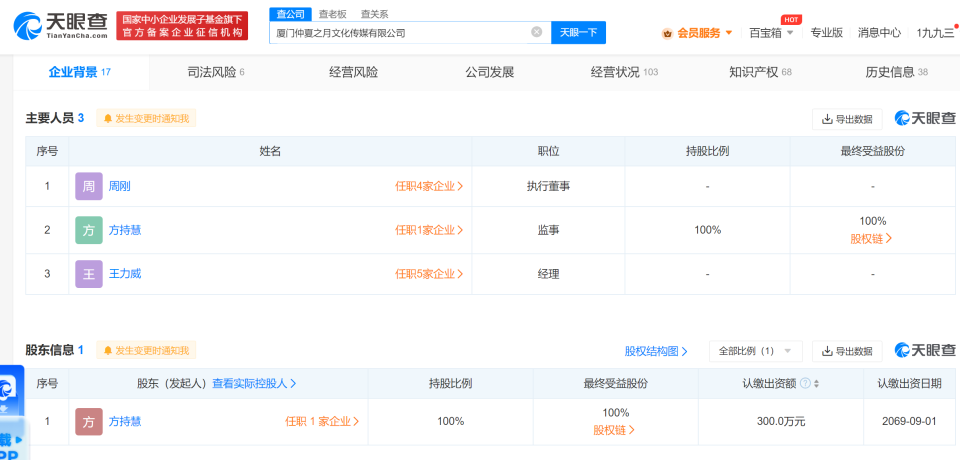Open the 知识产权 tab

click(760, 72)
